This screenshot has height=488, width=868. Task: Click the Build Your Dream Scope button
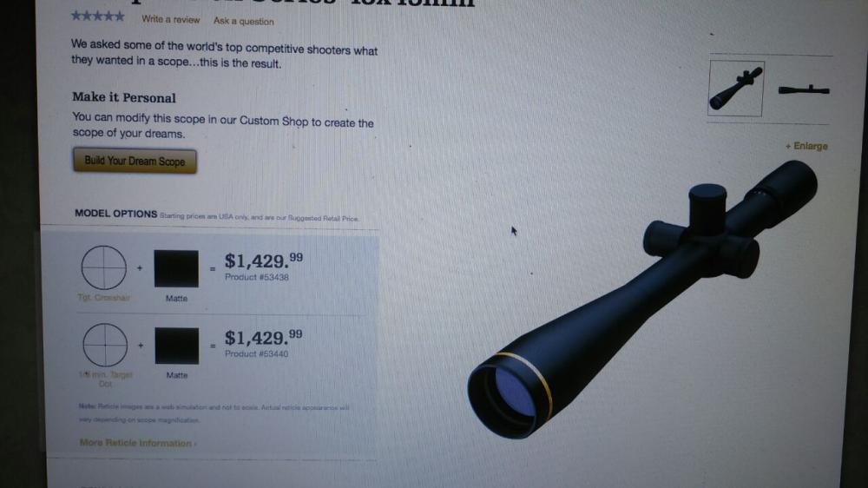coord(135,161)
